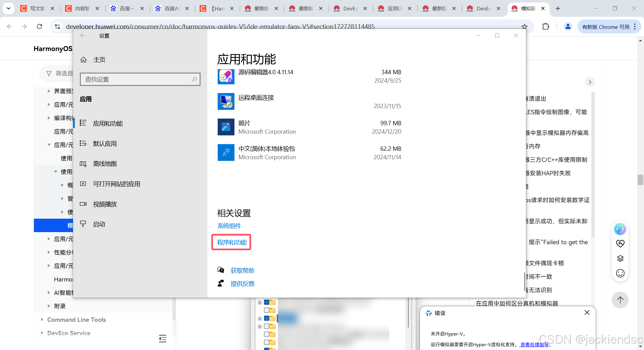Select 在应用中如何区分真机和模拟器 outline entry
Viewport: 644px width, 350px height.
(517, 303)
